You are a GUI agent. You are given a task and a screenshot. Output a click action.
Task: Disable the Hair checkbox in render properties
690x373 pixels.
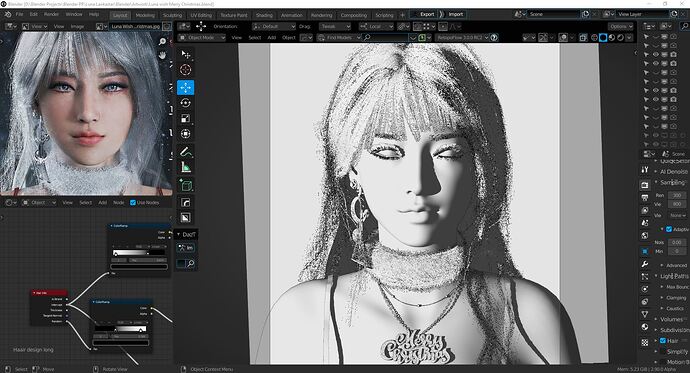click(x=663, y=340)
